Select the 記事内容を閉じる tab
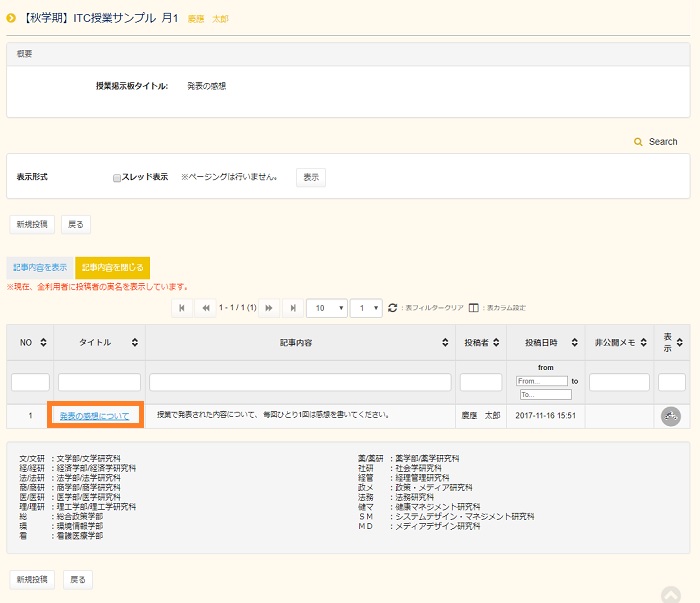Viewport: 700px width, 603px height. (x=112, y=267)
